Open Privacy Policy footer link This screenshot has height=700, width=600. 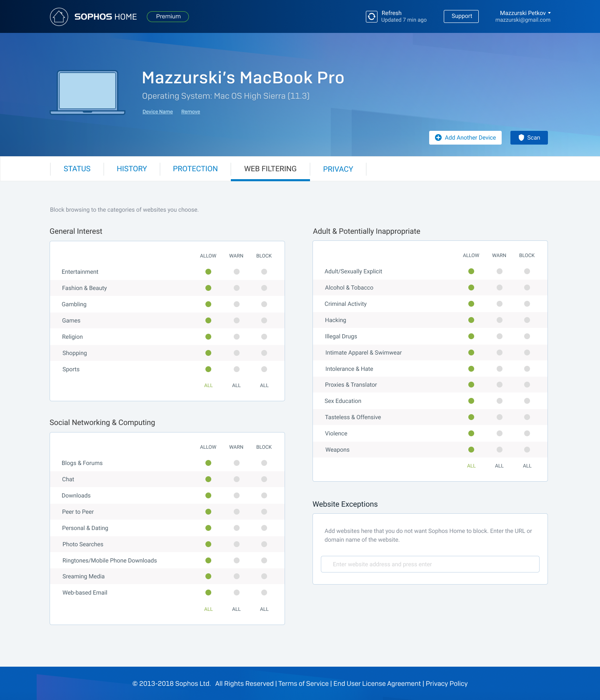pos(447,683)
